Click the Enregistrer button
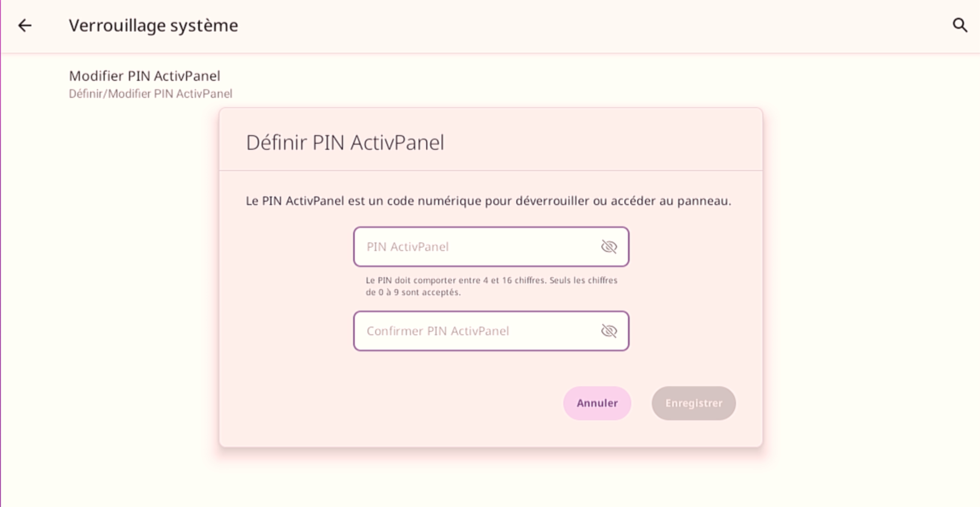This screenshot has height=507, width=980. (693, 403)
